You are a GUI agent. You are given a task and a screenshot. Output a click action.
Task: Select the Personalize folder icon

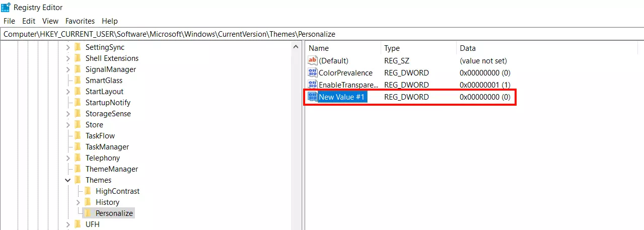click(x=88, y=213)
